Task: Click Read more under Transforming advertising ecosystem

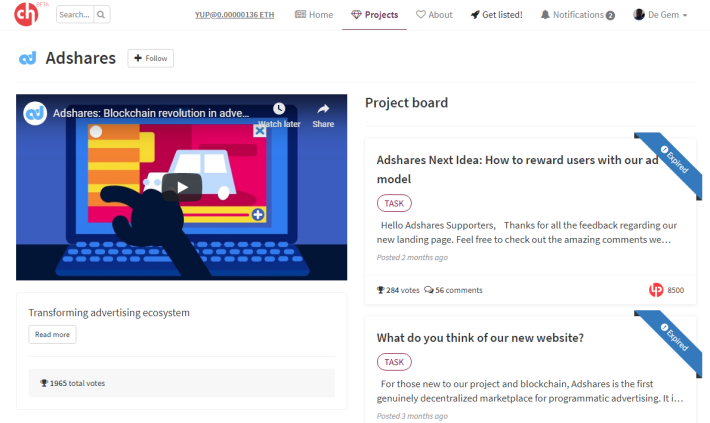Action: click(53, 335)
